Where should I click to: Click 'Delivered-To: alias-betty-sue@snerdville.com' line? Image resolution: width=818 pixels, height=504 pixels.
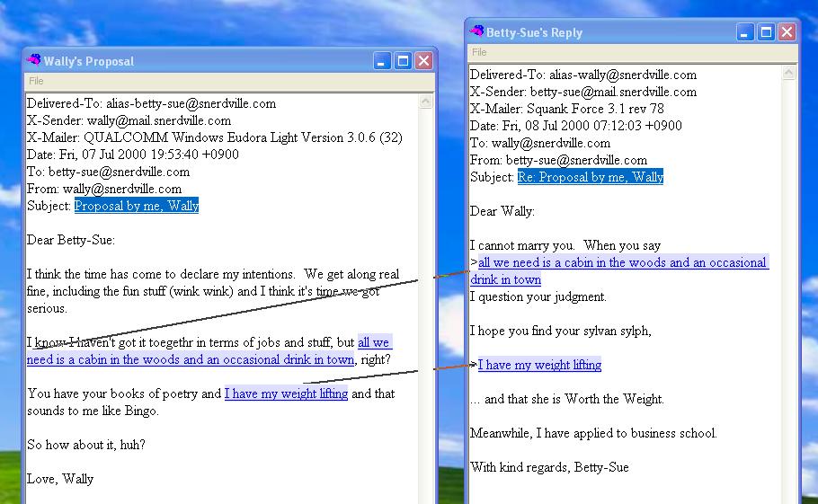click(x=151, y=103)
